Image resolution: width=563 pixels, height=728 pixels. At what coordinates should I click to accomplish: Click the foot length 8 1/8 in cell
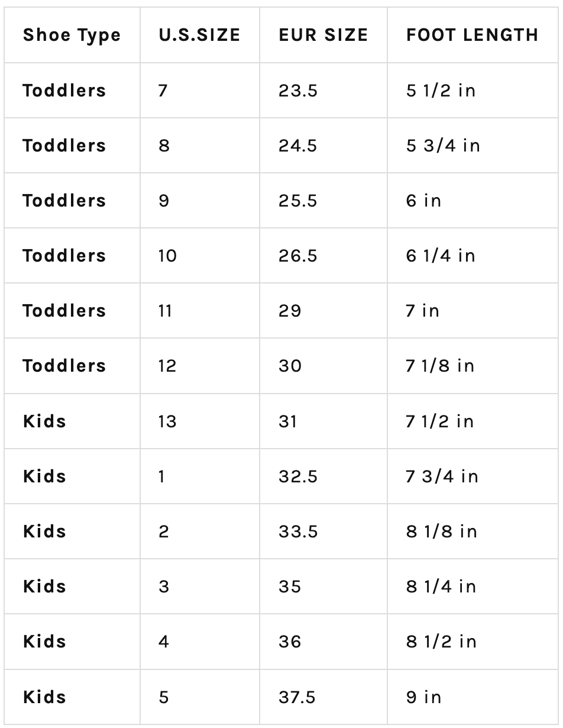click(x=473, y=531)
